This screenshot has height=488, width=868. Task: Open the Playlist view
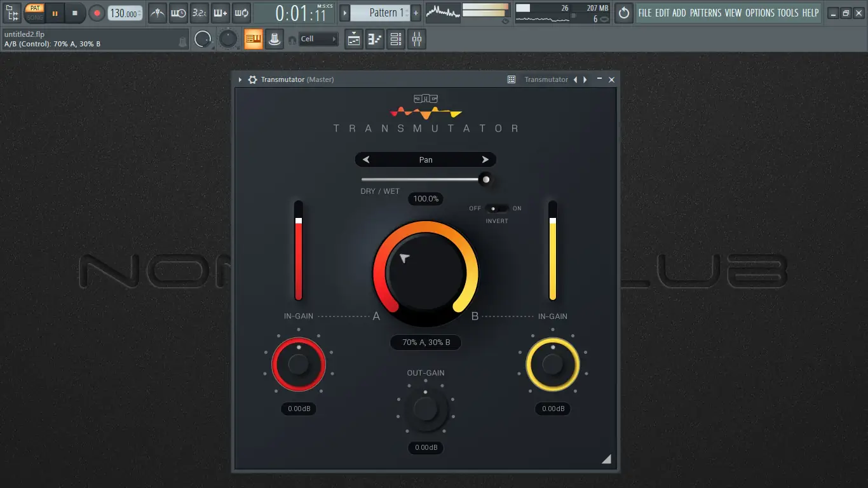point(353,39)
